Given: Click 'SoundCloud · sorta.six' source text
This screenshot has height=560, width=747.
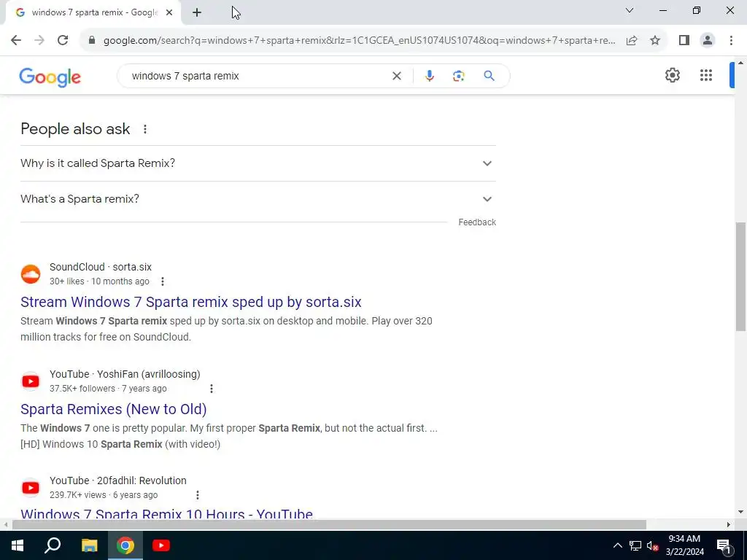Looking at the screenshot, I should pyautogui.click(x=101, y=267).
